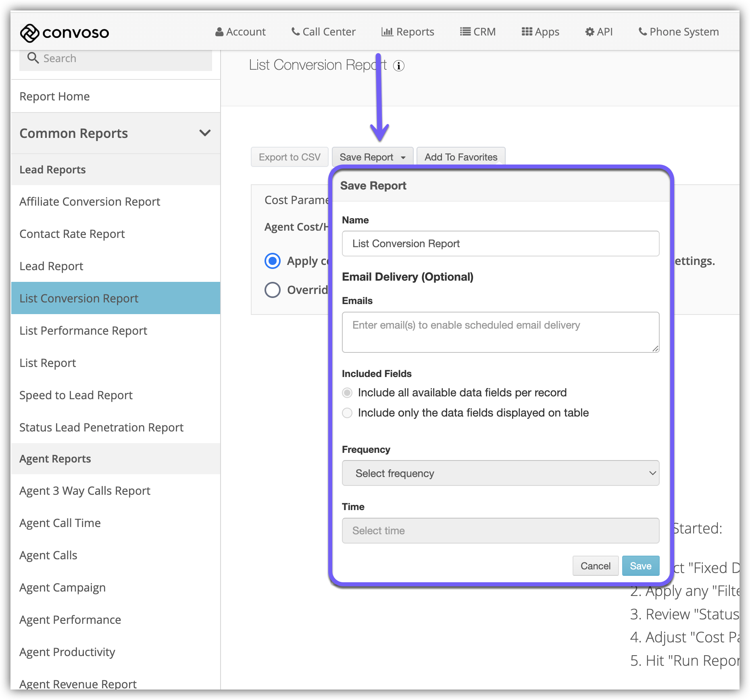
Task: Open the Account menu with person icon
Action: tap(240, 32)
